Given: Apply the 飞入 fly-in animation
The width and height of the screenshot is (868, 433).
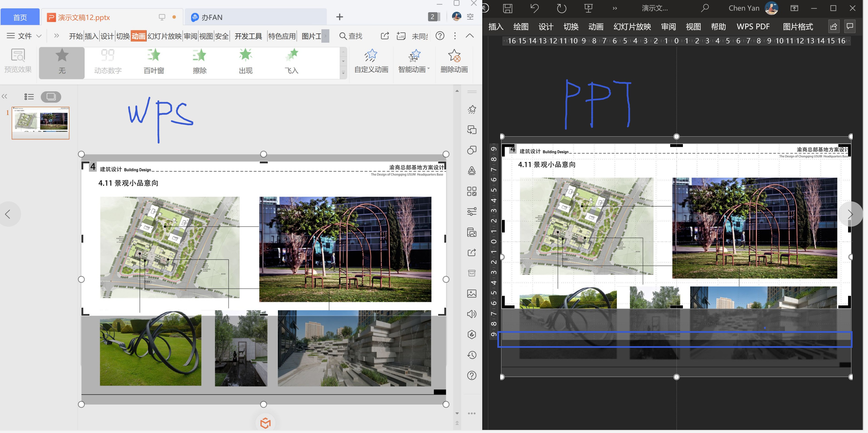Looking at the screenshot, I should 291,62.
